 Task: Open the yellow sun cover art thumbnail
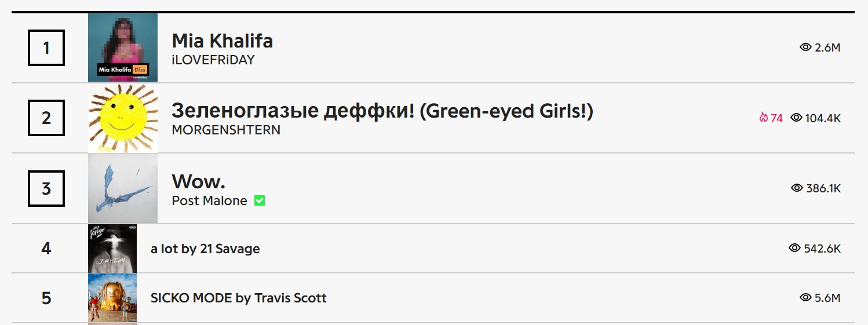(123, 118)
